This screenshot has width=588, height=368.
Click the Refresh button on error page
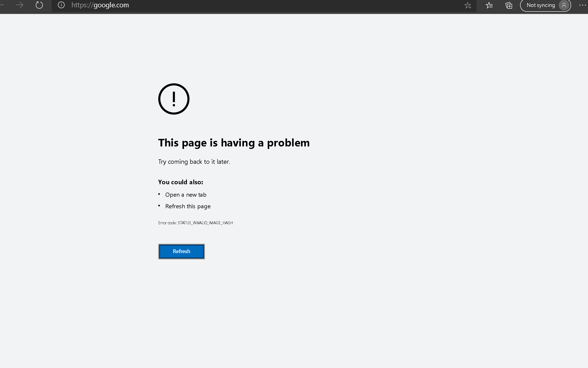tap(181, 251)
